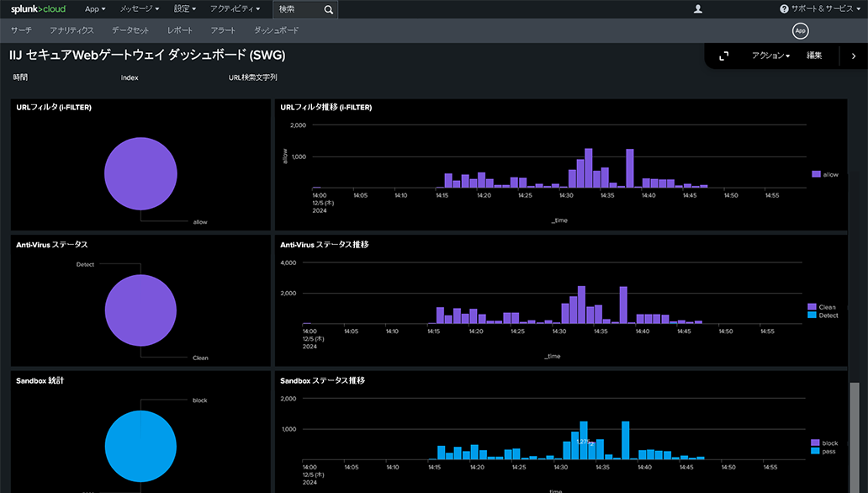Click the Splunk Cloud logo
The image size is (868, 493).
pyautogui.click(x=36, y=9)
